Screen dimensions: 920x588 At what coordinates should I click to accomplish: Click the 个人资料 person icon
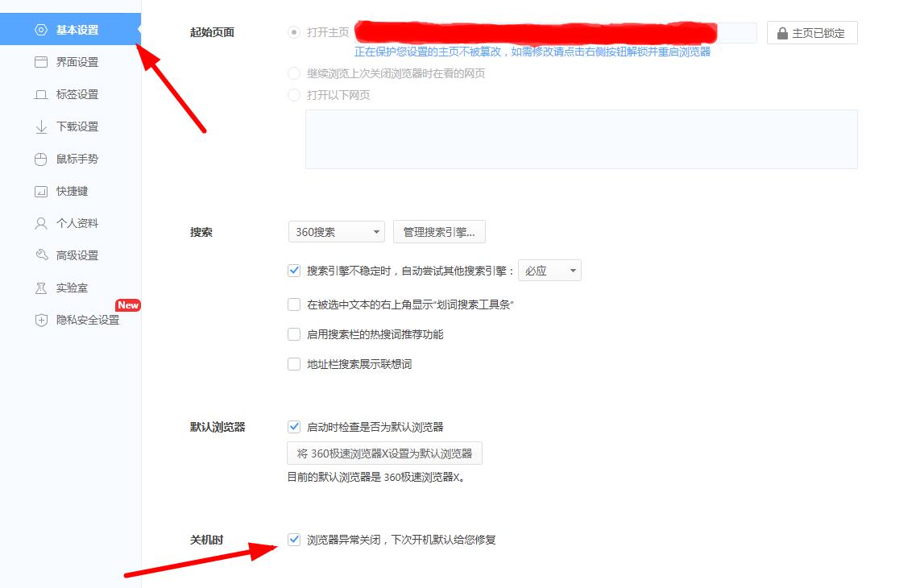[41, 223]
